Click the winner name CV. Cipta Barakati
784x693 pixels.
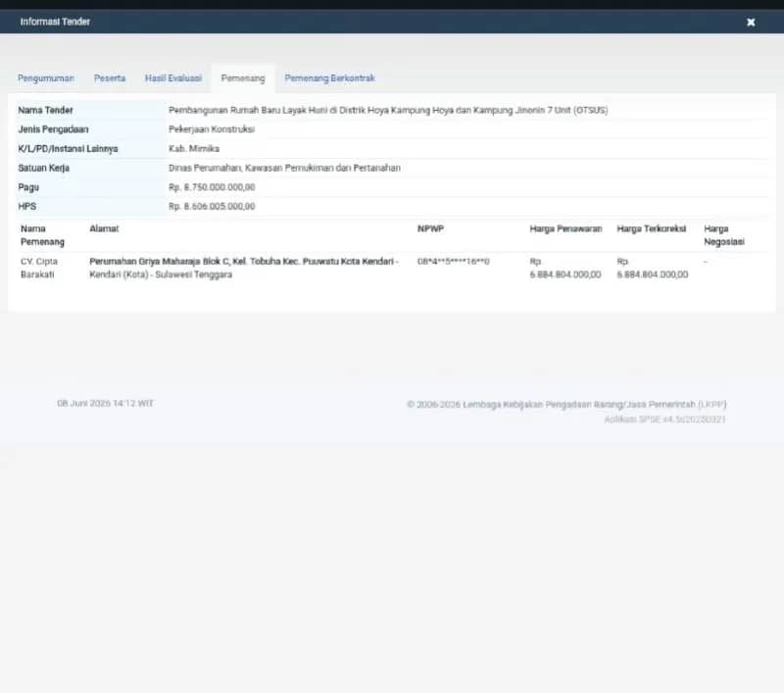[39, 268]
